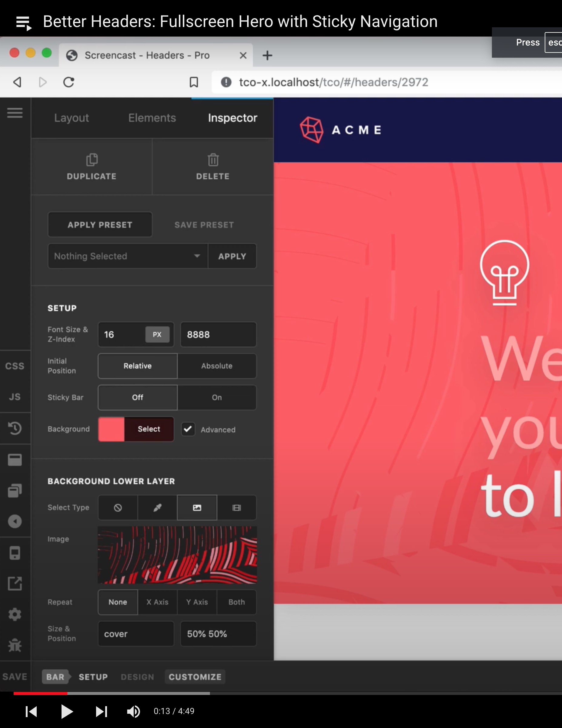Switch to the Elements tab
Viewport: 562px width, 728px height.
point(152,118)
